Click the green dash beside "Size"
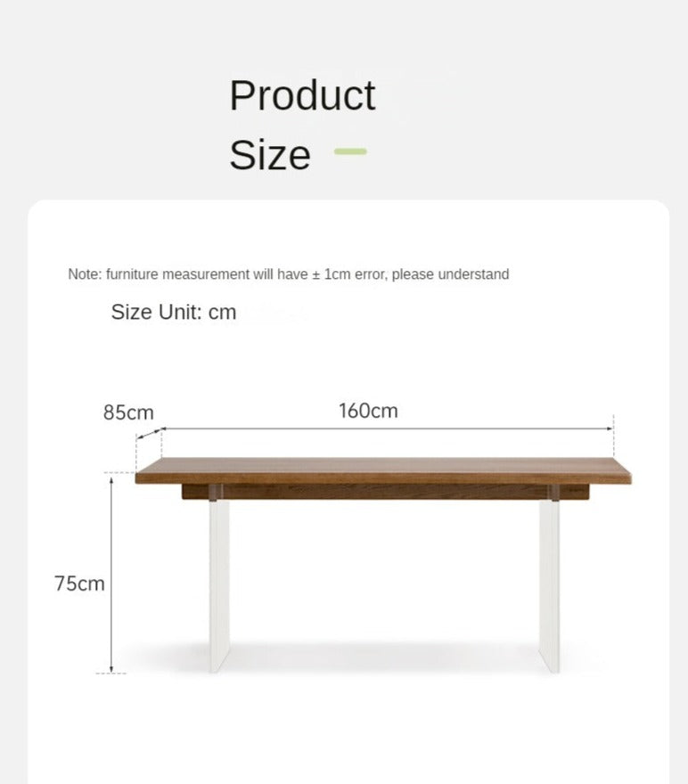This screenshot has height=784, width=688. 350,151
